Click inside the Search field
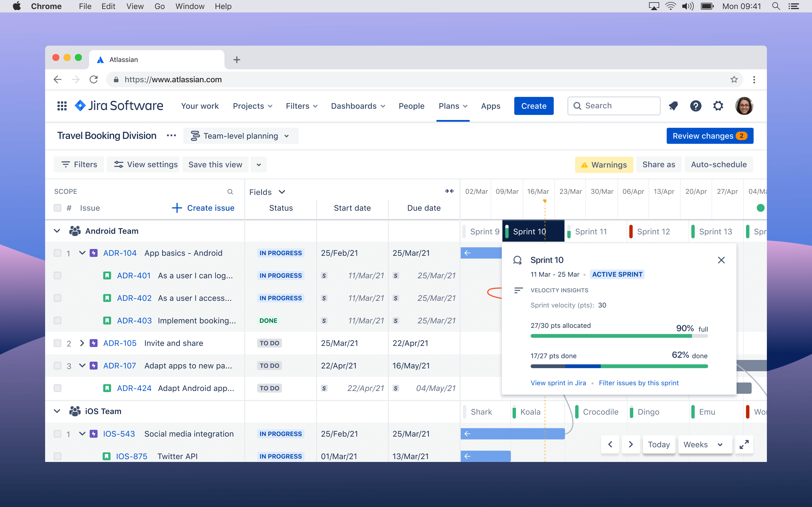This screenshot has width=812, height=507. tap(614, 106)
